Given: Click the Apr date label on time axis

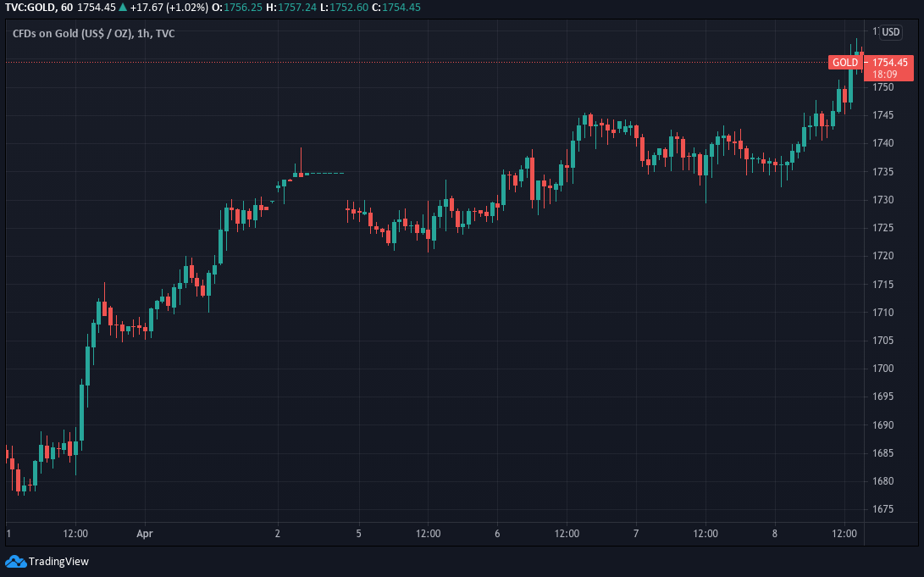Looking at the screenshot, I should coord(144,534).
